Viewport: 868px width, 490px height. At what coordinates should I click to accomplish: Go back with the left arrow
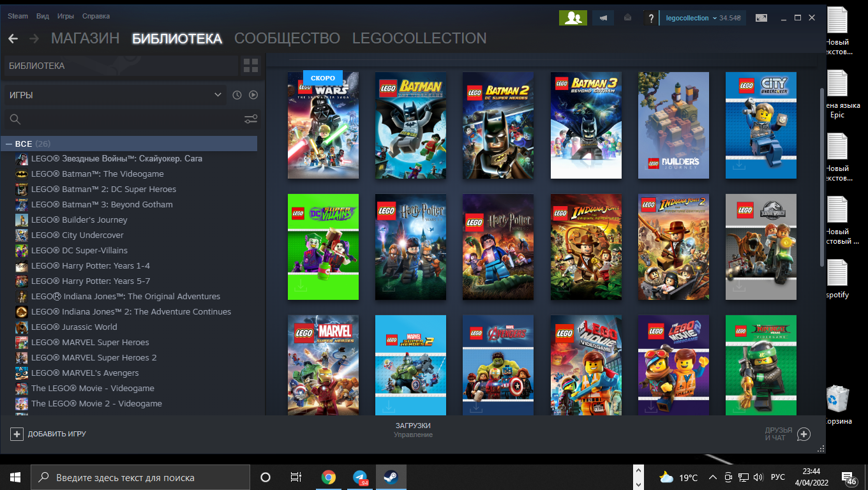13,39
